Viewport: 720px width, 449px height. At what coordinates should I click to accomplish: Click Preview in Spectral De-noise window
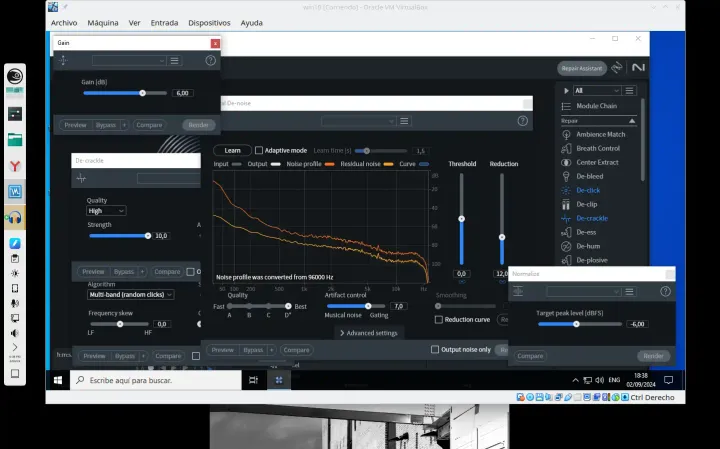(x=223, y=350)
